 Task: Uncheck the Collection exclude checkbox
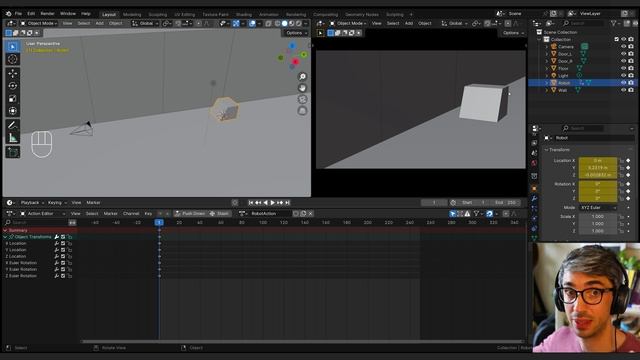(616, 39)
